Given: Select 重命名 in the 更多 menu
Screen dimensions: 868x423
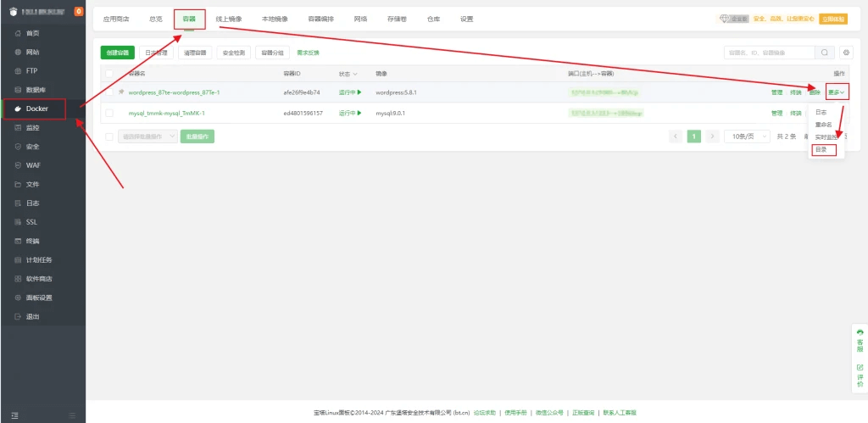Looking at the screenshot, I should pyautogui.click(x=823, y=125).
